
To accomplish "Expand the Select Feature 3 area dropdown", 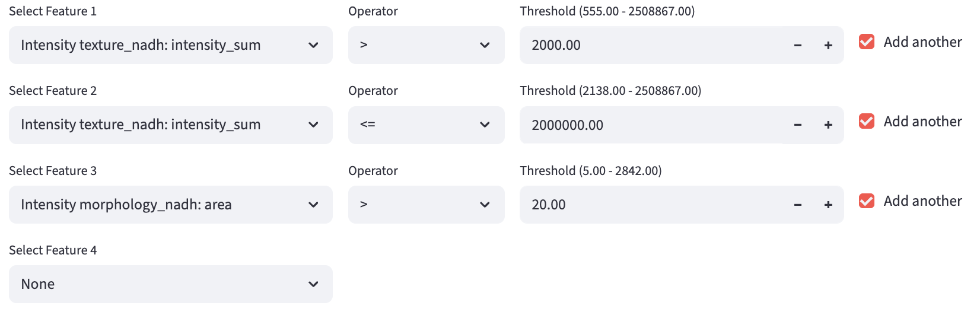I will [170, 205].
